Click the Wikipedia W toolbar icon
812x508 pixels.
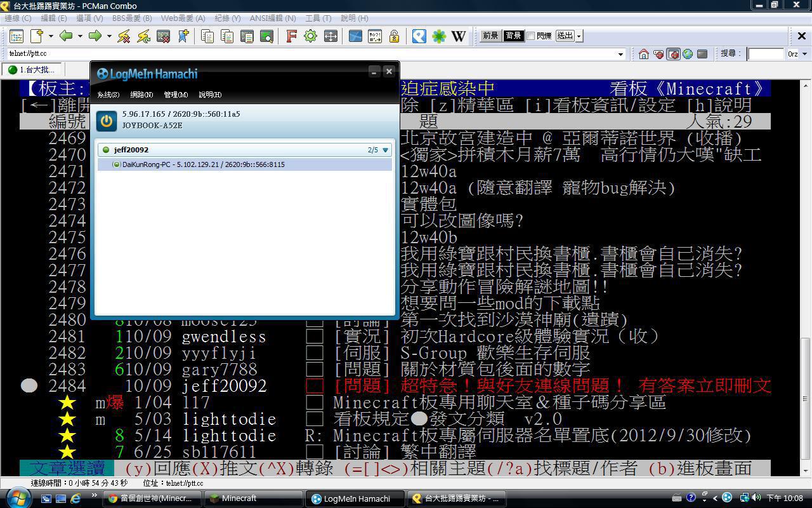point(459,36)
